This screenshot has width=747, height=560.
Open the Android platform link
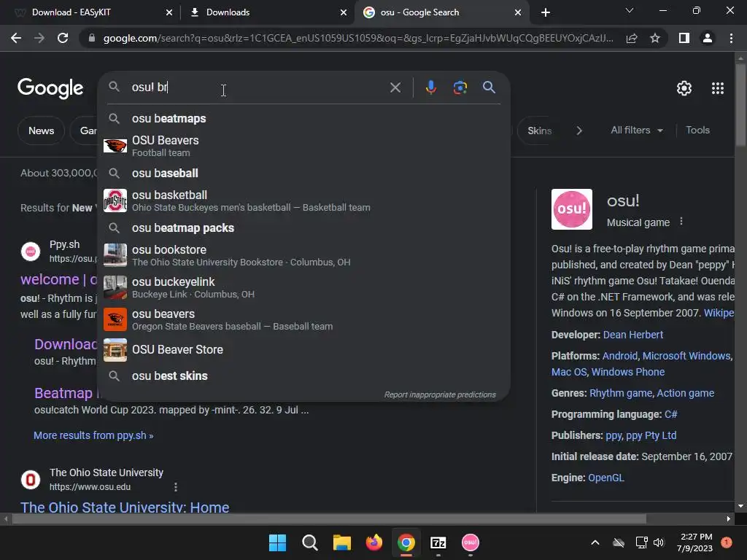(x=620, y=356)
